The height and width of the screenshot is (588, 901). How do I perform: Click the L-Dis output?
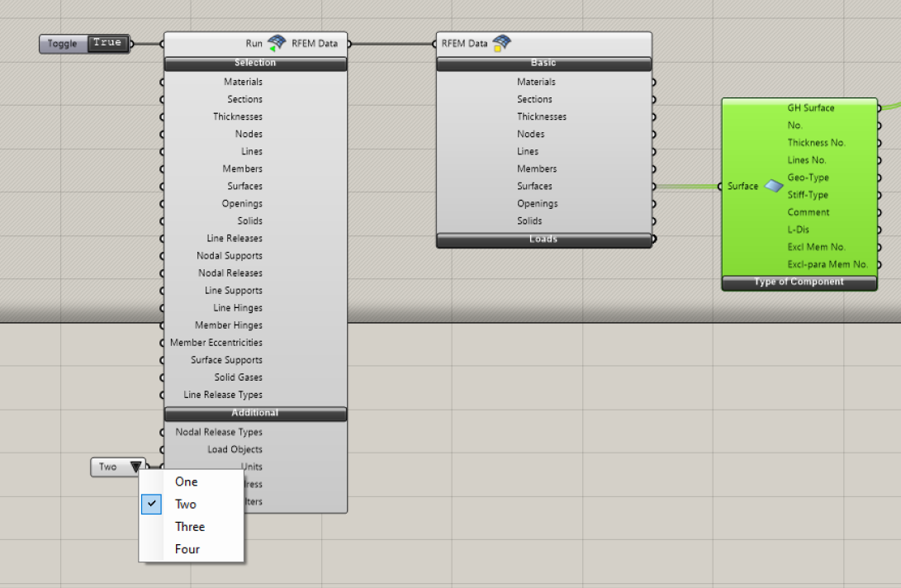pos(798,230)
